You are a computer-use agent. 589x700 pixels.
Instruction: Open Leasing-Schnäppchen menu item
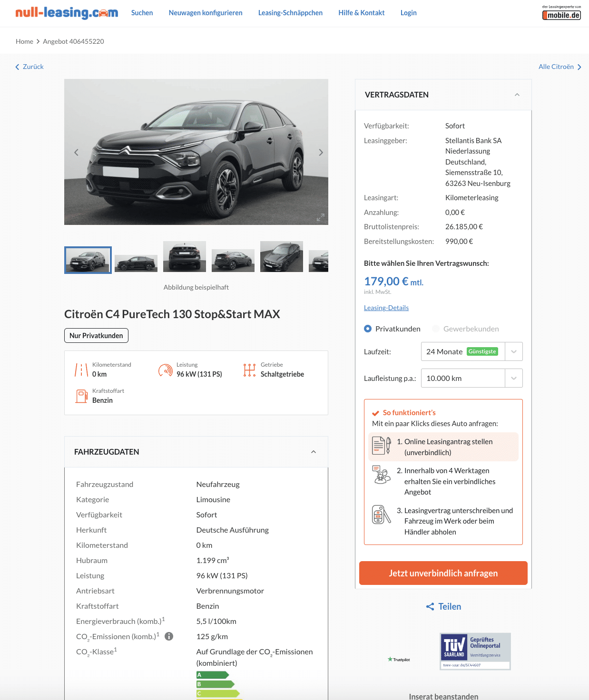click(x=290, y=13)
